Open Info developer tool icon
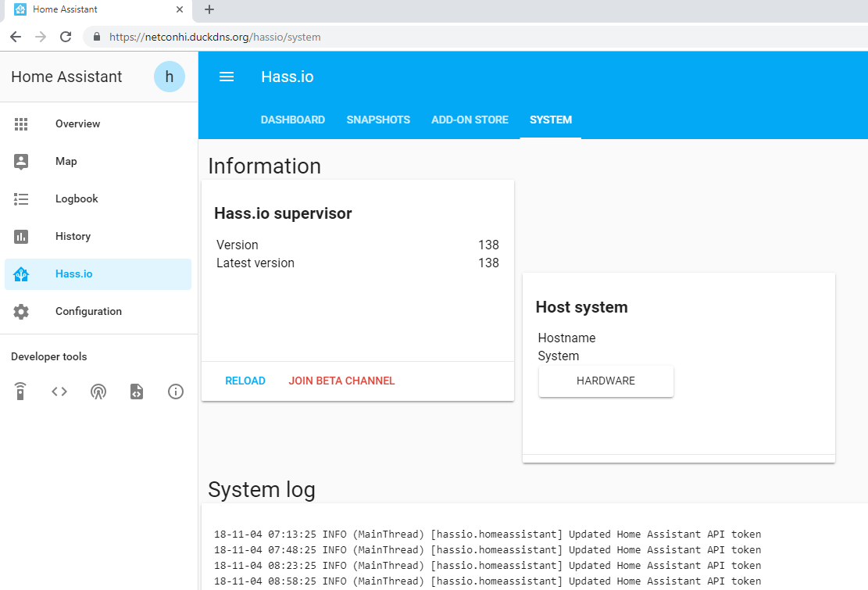The width and height of the screenshot is (868, 590). (176, 392)
